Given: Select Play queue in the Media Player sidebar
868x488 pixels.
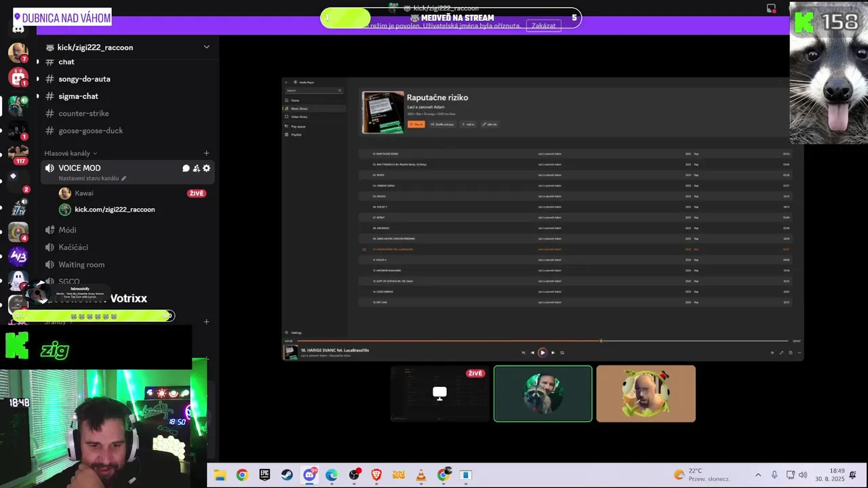Looking at the screenshot, I should 314,126.
